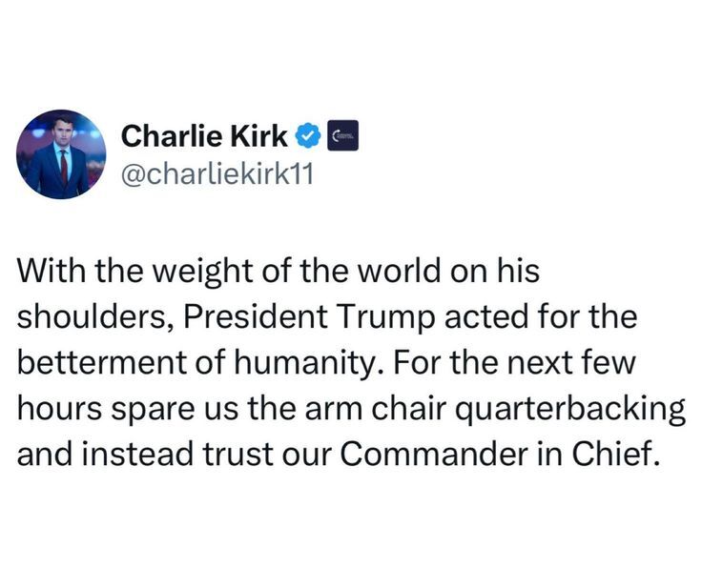Click "Commander in Chief" in the tweet

click(500, 455)
